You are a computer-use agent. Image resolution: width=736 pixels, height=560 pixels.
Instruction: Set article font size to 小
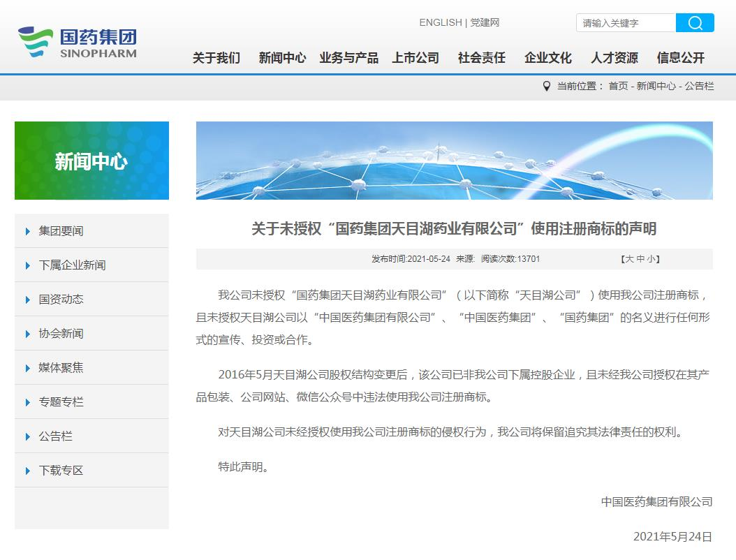pyautogui.click(x=650, y=259)
